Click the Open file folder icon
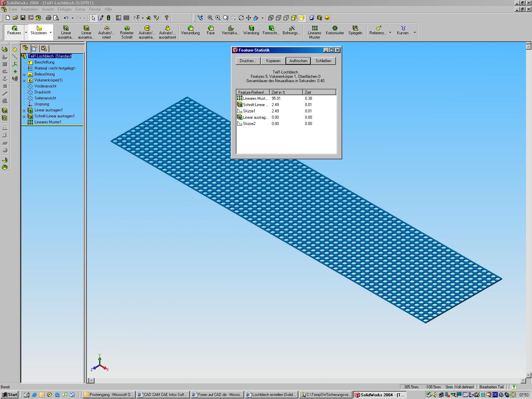Screen dimensions: 532x399 point(15,18)
